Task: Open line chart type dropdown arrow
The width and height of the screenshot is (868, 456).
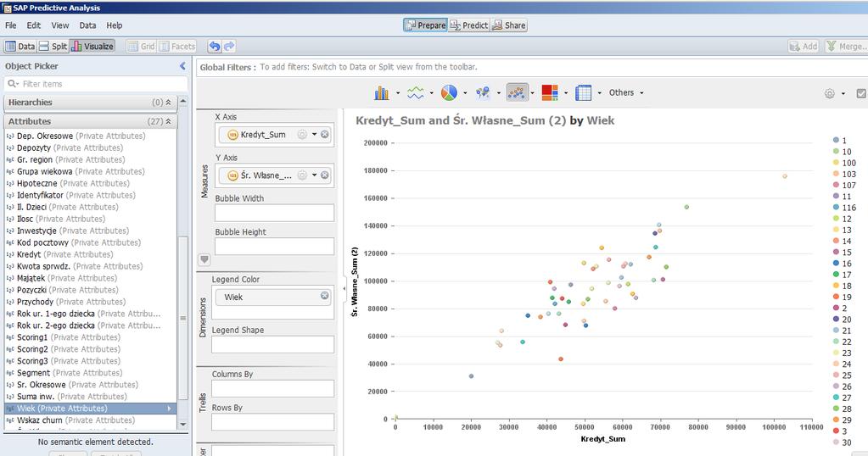Action: [x=431, y=93]
